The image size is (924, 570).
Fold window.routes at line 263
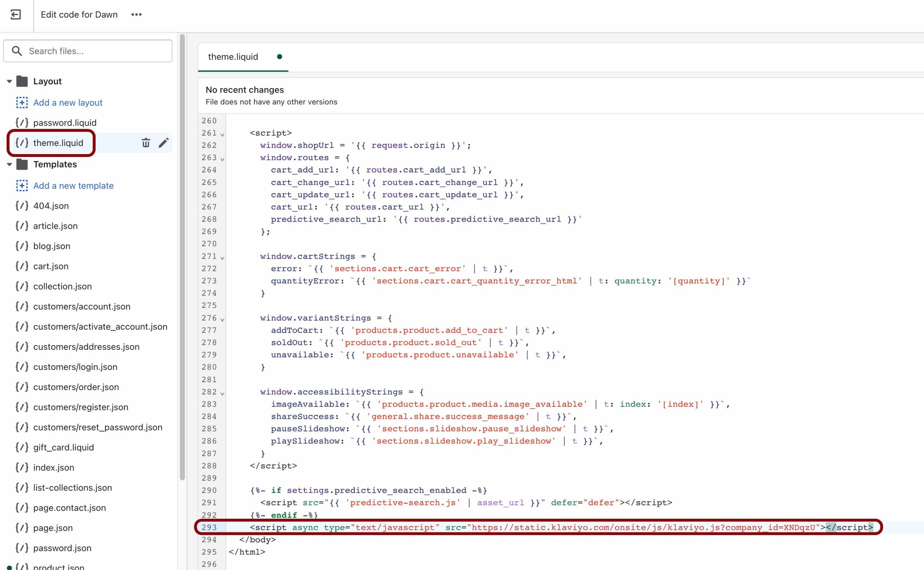click(222, 159)
